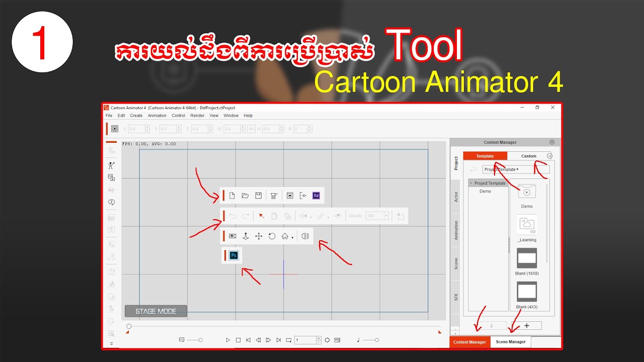Click the home view house icon

285,236
